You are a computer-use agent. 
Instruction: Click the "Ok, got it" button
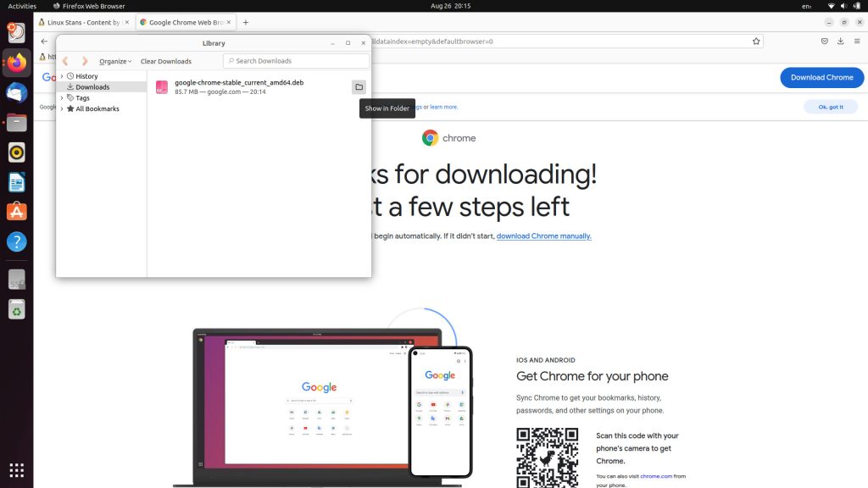click(x=831, y=107)
